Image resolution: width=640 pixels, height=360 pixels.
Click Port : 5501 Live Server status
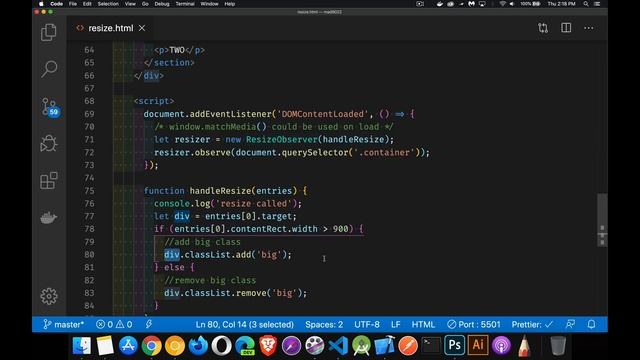[474, 324]
